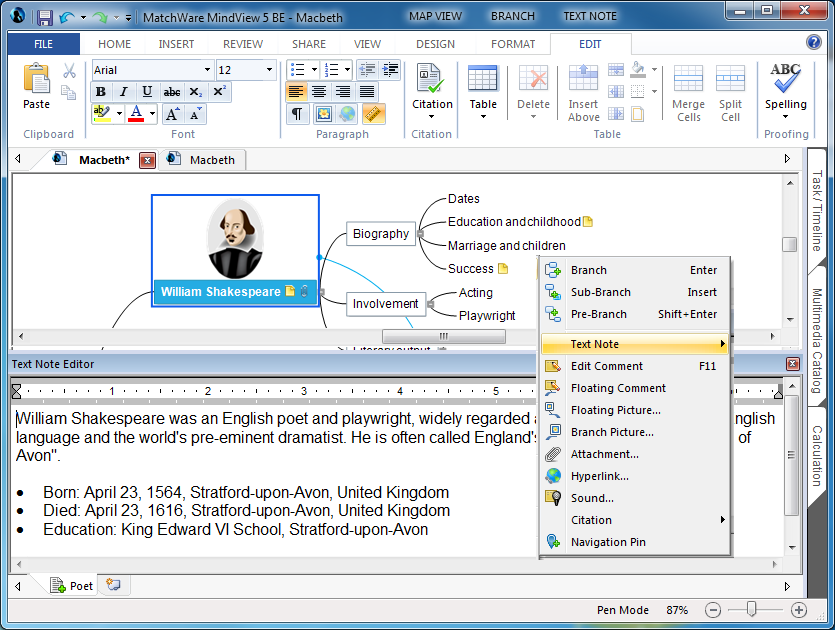The image size is (835, 630).
Task: Cut selection with scissors icon
Action: point(69,71)
